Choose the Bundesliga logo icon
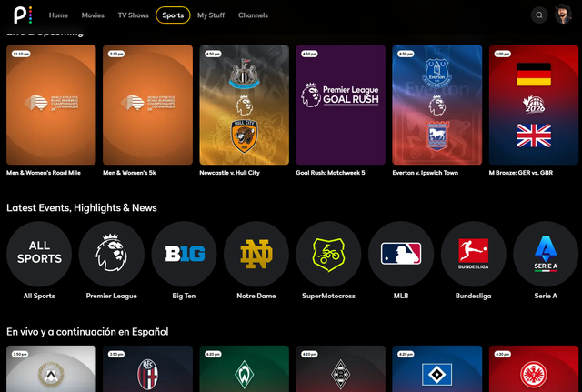Viewport: 582px width, 392px height. [473, 254]
